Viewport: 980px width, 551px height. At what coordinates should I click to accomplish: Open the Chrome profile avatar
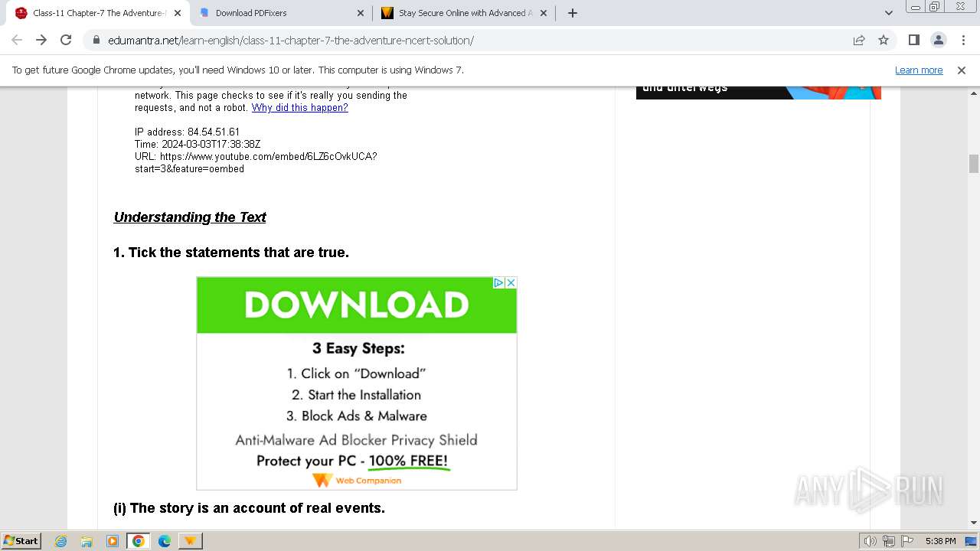coord(938,40)
